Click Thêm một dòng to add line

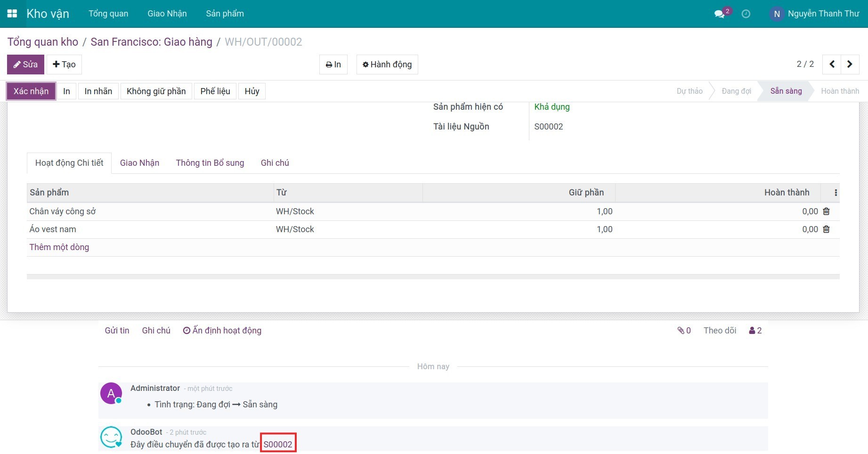point(59,247)
